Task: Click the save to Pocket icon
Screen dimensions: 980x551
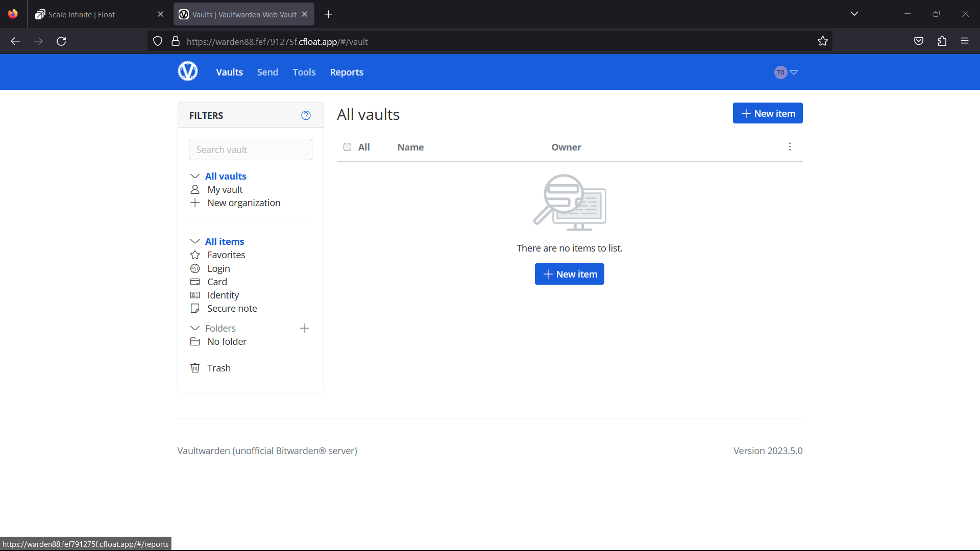Action: coord(919,41)
